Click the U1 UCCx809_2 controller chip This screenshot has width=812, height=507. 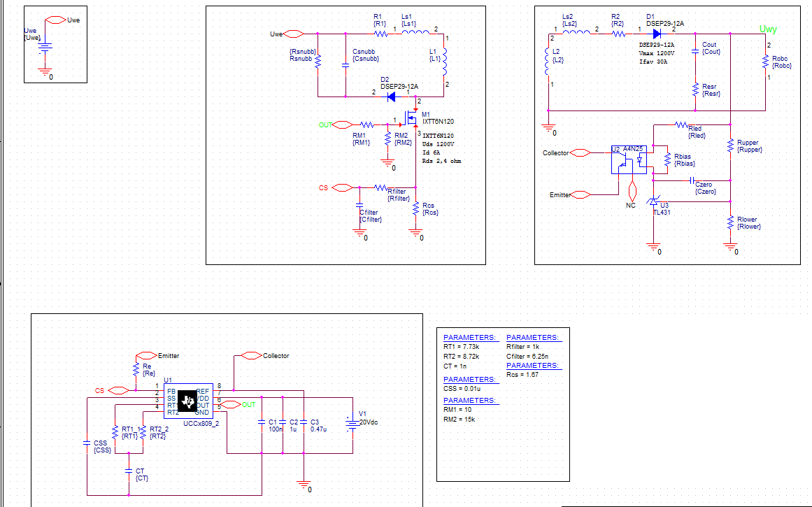pyautogui.click(x=189, y=401)
